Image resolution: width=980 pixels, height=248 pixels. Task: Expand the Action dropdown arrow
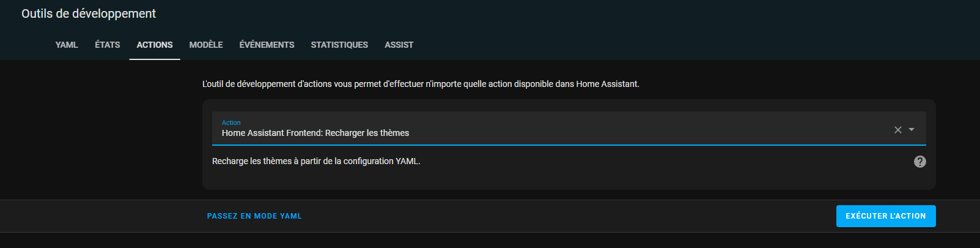click(912, 130)
